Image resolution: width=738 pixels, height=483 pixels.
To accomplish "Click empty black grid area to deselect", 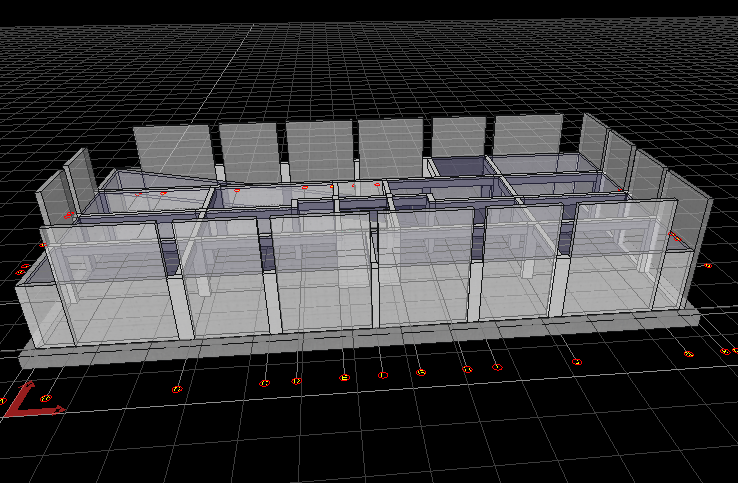I will tap(400, 440).
